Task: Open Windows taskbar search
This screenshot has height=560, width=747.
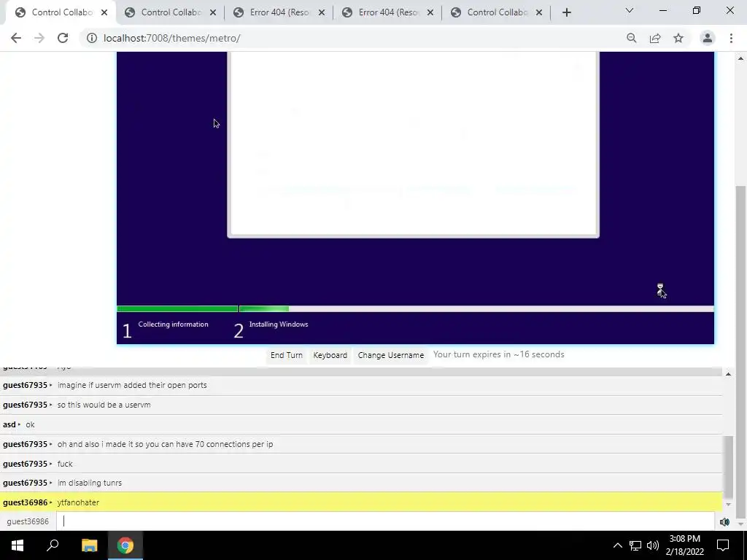Action: [x=53, y=545]
